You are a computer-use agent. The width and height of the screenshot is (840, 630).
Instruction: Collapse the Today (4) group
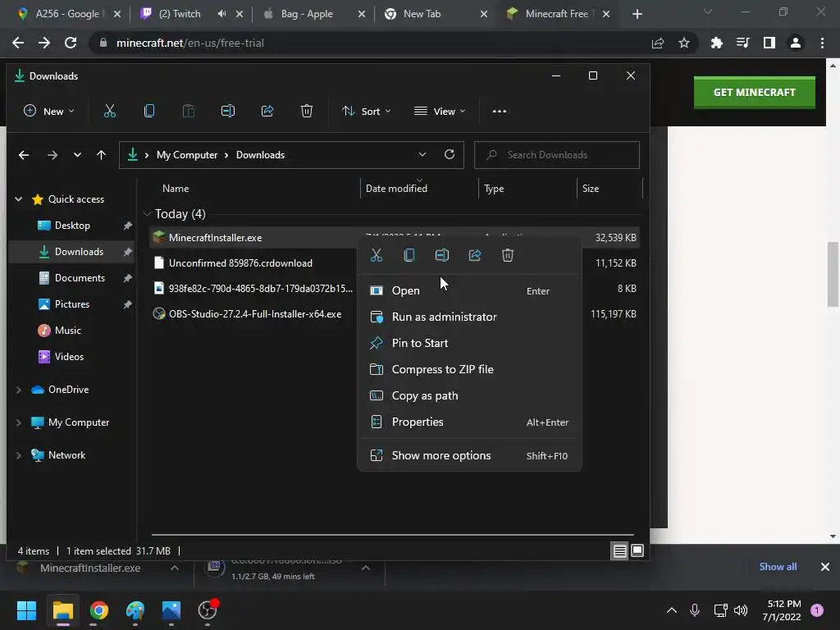coord(148,214)
